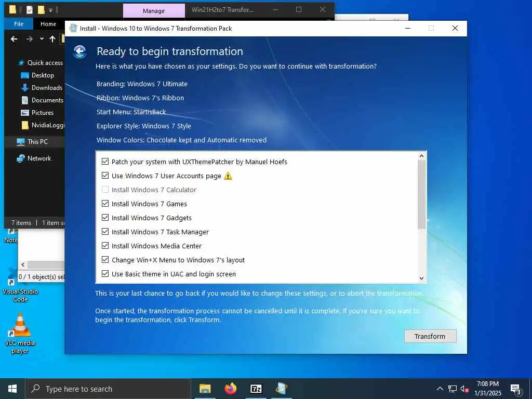This screenshot has width=532, height=399.
Task: Click the installer title bar icon
Action: [73, 28]
